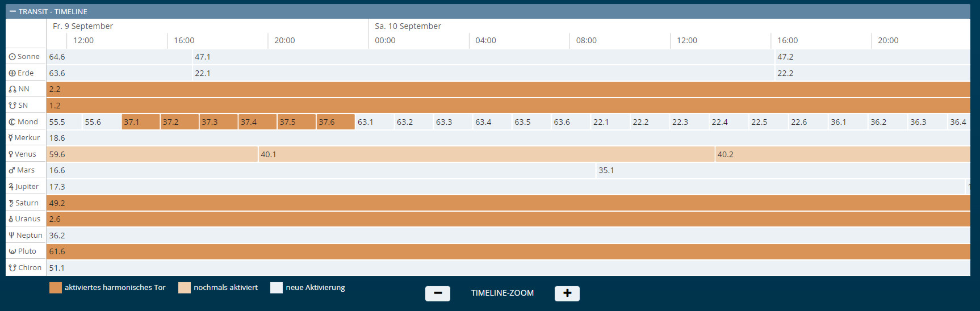Click the 'nochmals aktiviert' legend swatch
980x311 pixels.
point(184,288)
